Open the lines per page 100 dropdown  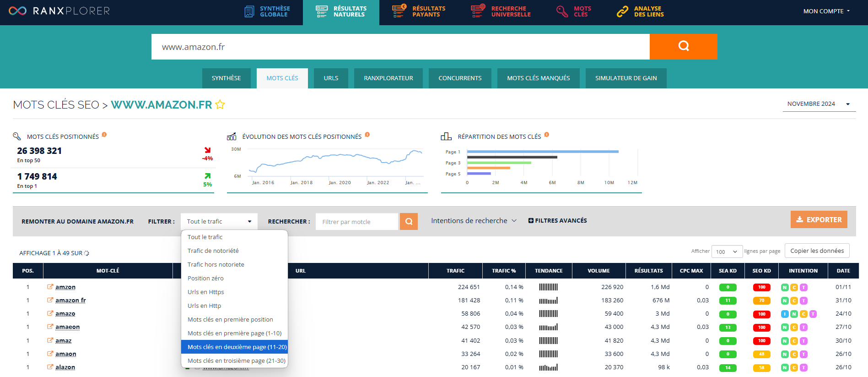(727, 251)
